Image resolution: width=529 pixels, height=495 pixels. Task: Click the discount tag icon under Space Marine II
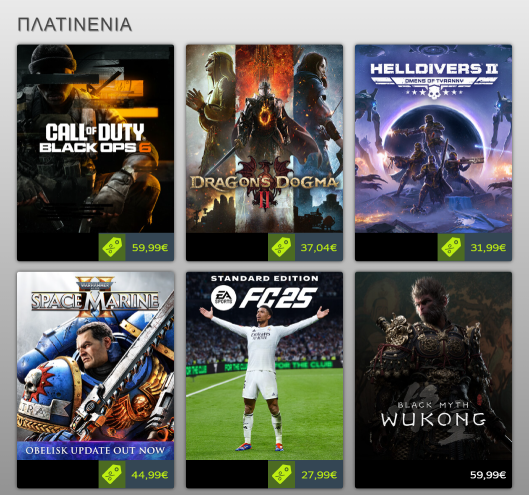112,474
